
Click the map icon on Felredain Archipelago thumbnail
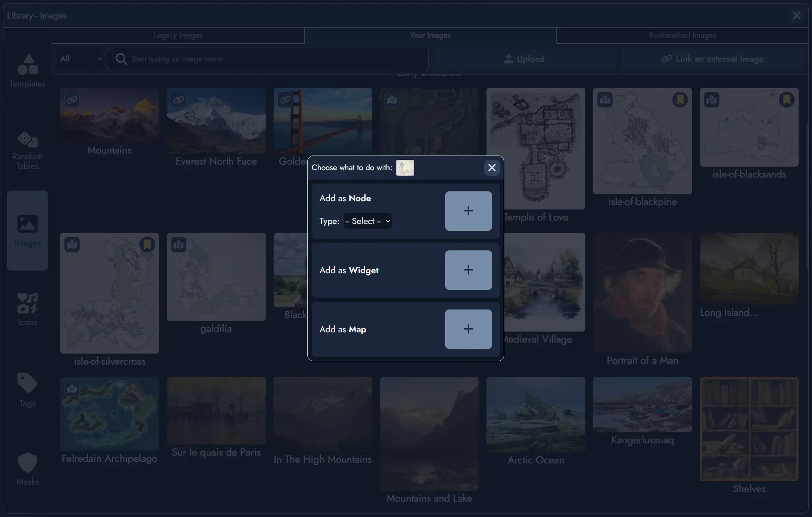point(72,389)
